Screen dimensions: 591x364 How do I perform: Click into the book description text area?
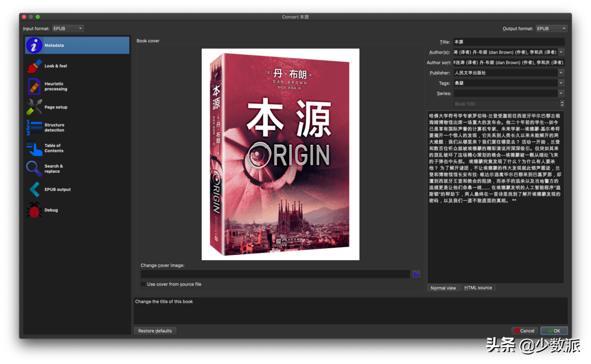point(495,197)
